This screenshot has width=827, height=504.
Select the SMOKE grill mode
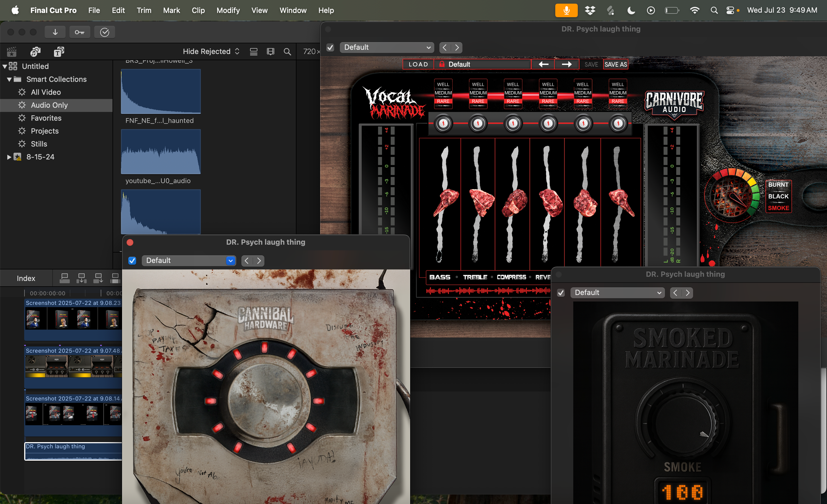[778, 208]
